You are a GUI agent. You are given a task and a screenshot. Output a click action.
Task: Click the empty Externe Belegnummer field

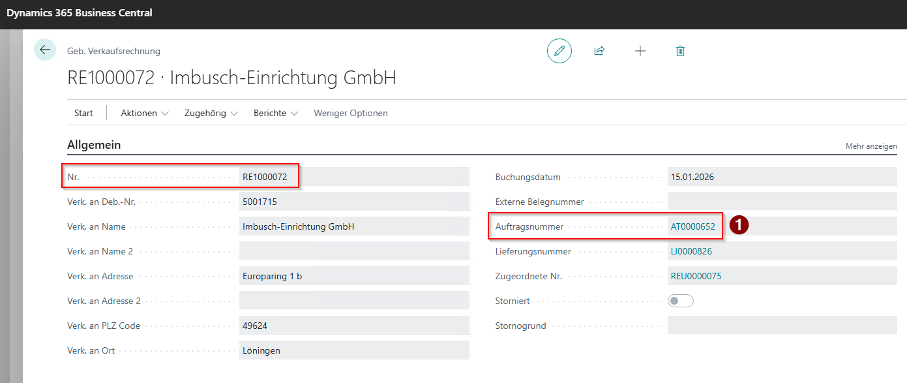point(782,202)
